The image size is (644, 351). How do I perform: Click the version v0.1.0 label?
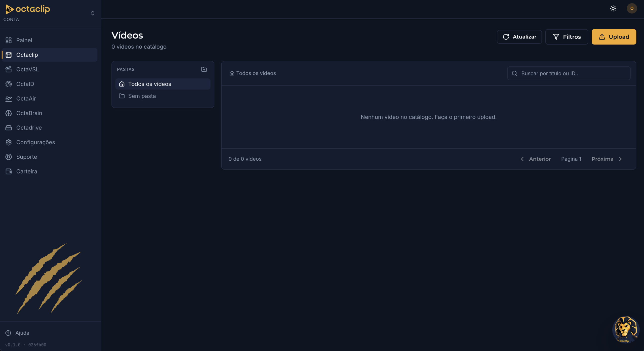26,345
